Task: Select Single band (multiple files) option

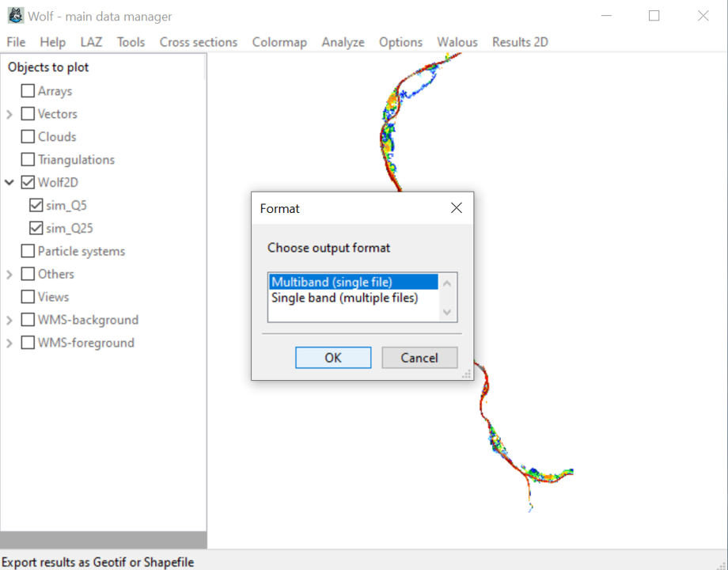Action: [344, 298]
